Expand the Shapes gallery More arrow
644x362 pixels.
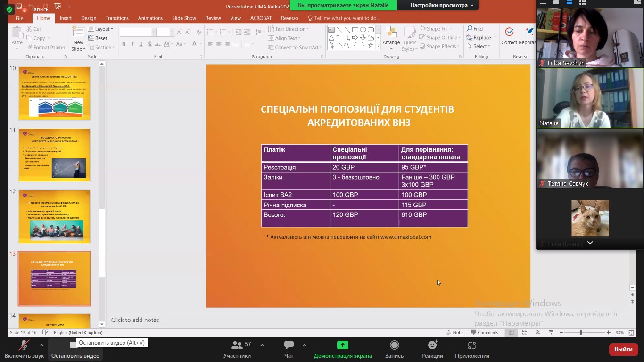pos(379,46)
